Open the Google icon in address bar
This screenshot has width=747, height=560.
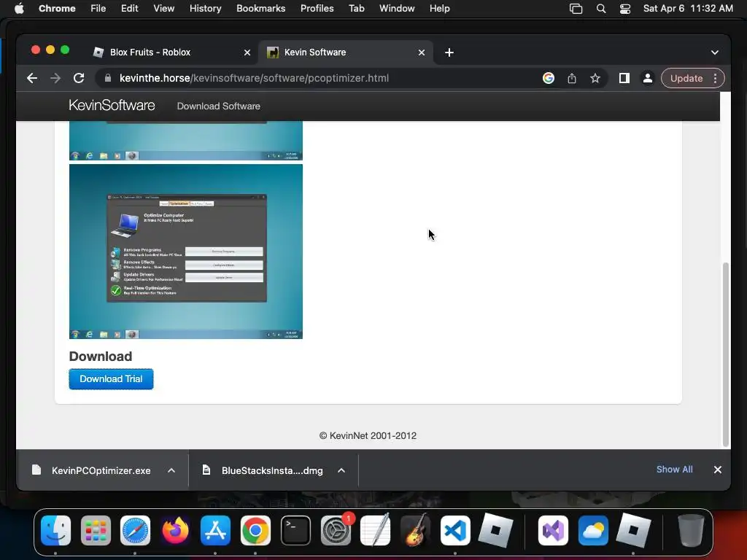[549, 78]
